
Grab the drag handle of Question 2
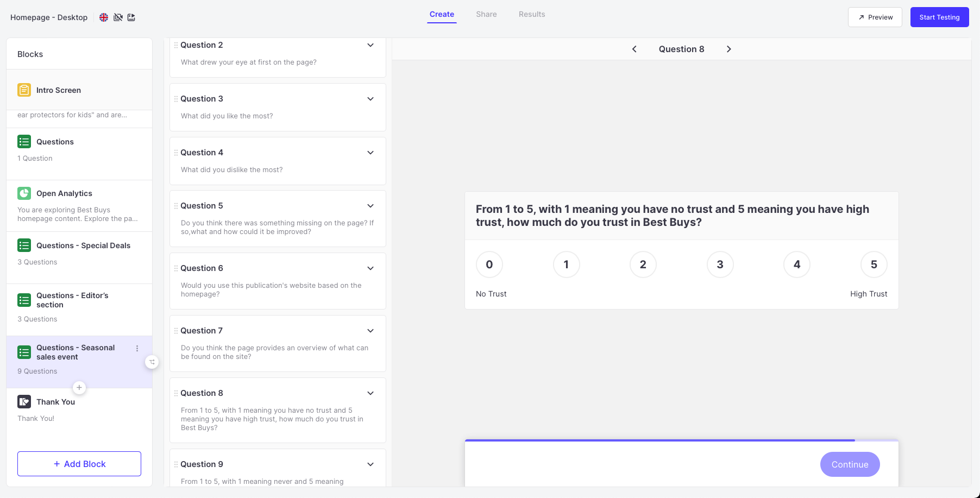pyautogui.click(x=176, y=45)
